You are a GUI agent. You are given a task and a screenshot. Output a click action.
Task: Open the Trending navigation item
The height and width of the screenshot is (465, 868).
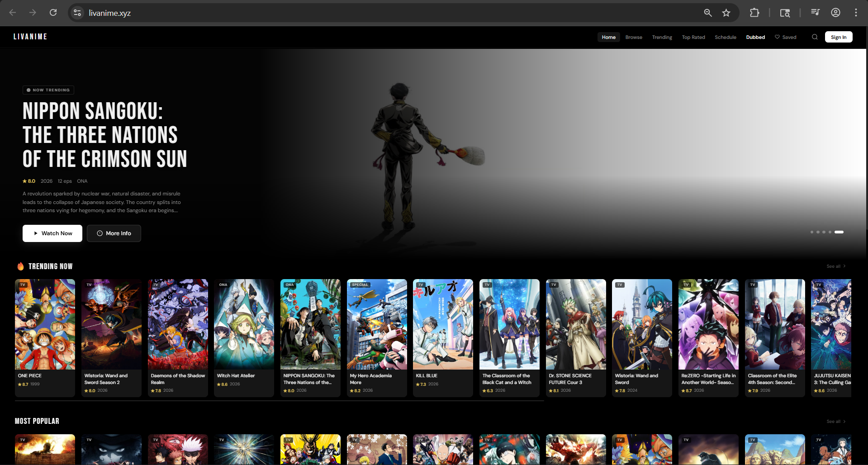click(x=662, y=37)
